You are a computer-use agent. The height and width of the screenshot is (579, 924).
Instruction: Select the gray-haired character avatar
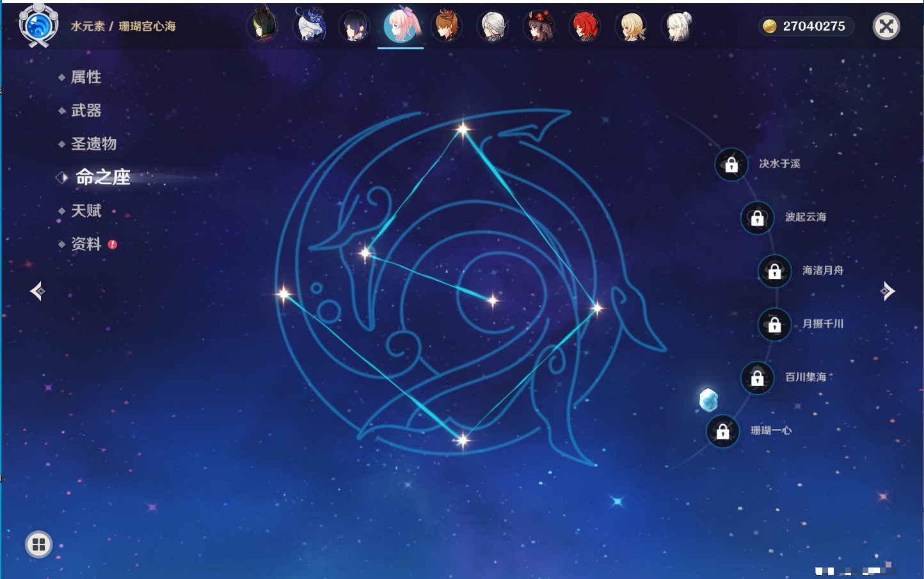[x=493, y=26]
